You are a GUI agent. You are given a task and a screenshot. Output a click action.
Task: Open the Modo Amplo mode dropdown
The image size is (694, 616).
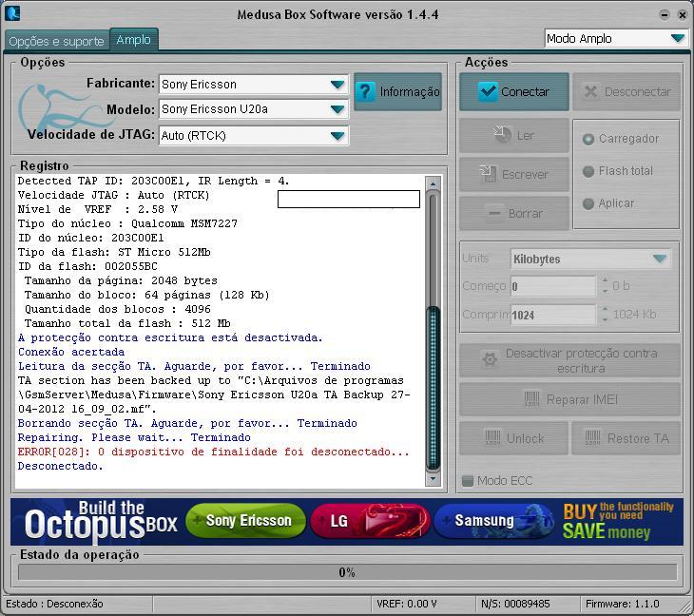coord(678,38)
